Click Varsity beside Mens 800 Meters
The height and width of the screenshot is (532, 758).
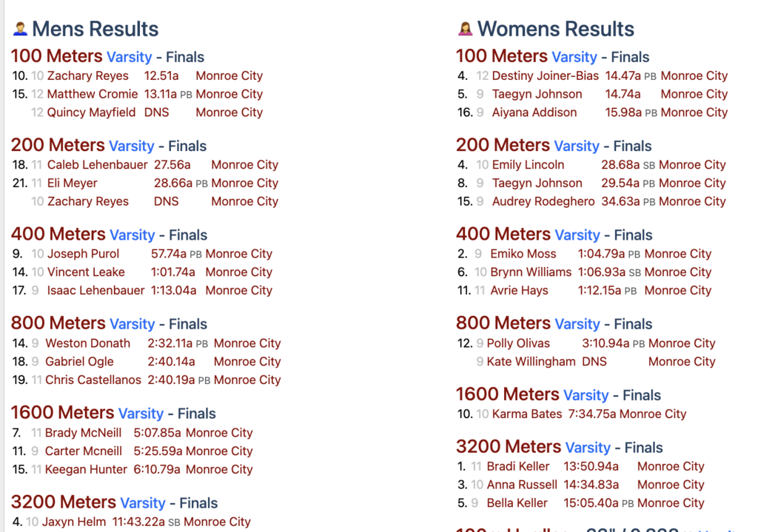coord(133,324)
